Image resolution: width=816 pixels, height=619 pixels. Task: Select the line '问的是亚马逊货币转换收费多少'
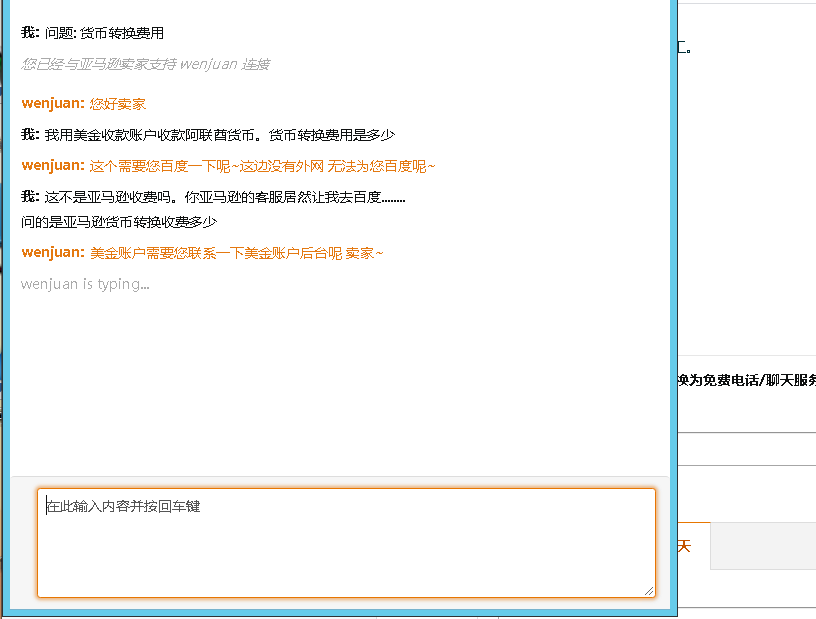tap(119, 222)
